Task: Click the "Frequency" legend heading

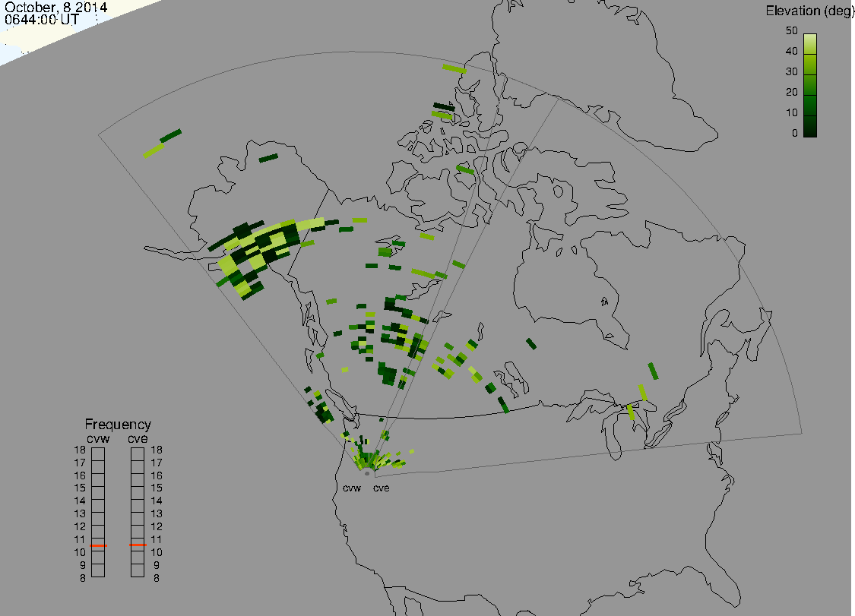Action: click(x=118, y=424)
